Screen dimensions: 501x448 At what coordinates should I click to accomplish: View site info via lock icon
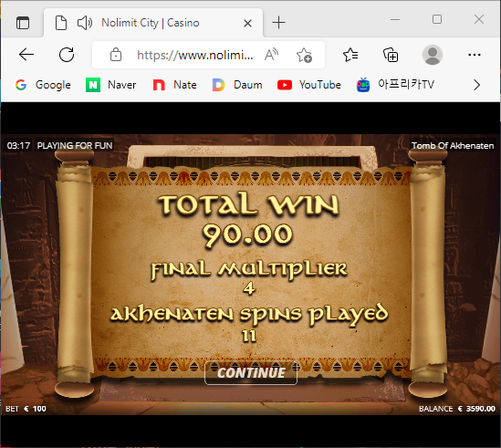tap(116, 55)
